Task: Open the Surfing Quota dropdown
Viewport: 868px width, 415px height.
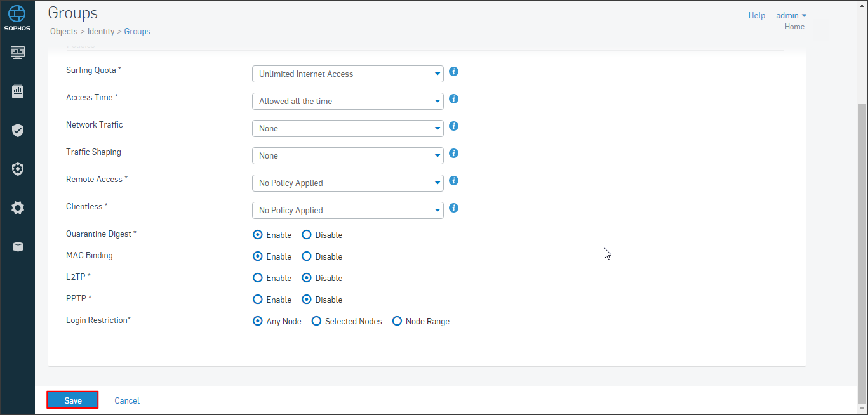Action: pos(347,74)
